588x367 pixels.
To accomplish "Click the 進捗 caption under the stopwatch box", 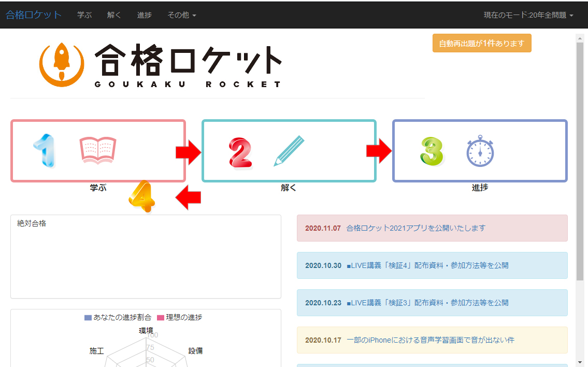I will tap(480, 188).
